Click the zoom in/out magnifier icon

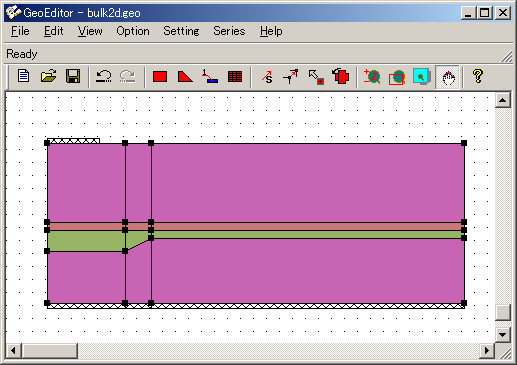[372, 76]
